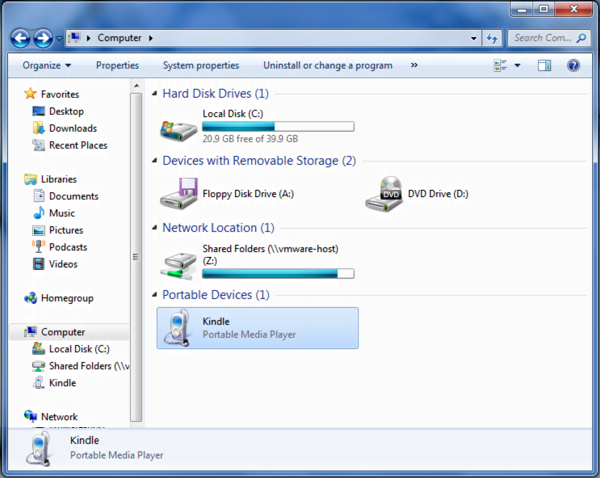Select Local Disk (C:) in navigation pane
This screenshot has width=600, height=478.
coord(79,349)
